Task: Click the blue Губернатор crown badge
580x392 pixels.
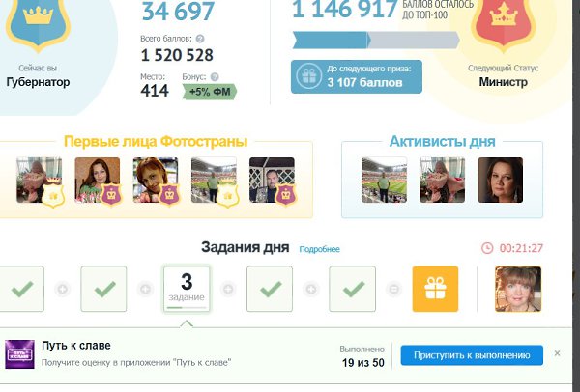Action: 38,22
